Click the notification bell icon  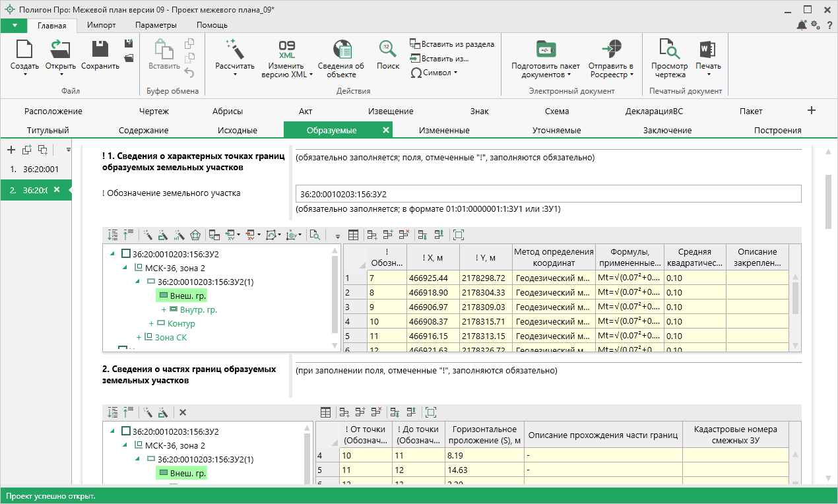802,25
